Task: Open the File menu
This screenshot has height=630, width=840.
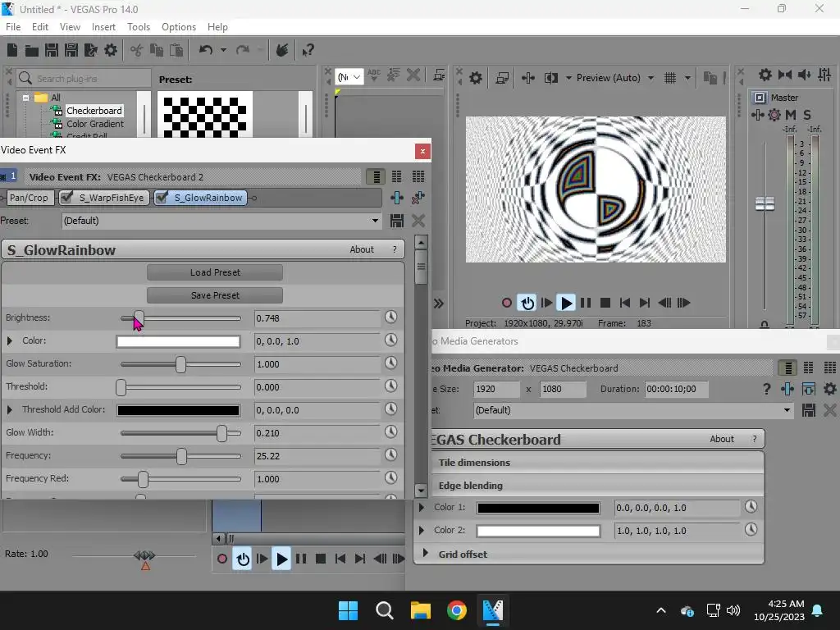Action: point(13,27)
